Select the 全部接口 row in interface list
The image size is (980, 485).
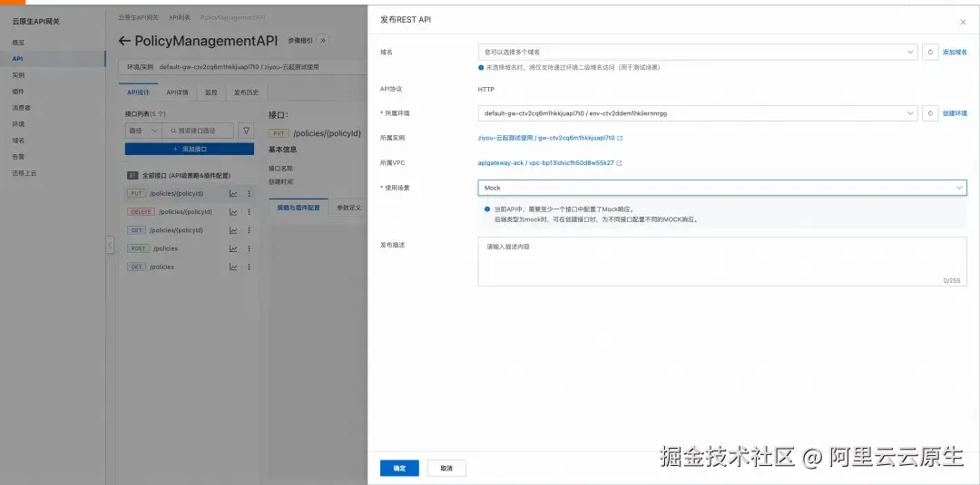[190, 175]
